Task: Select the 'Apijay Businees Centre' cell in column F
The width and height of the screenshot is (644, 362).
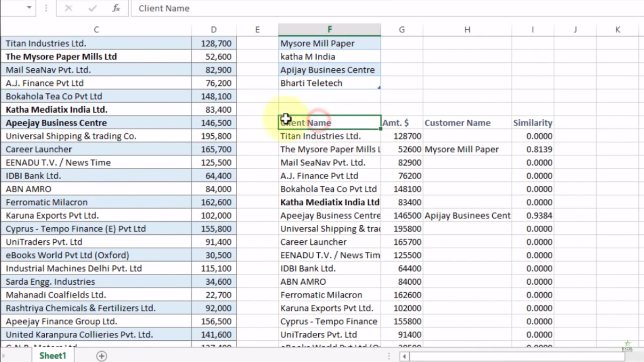Action: (330, 70)
